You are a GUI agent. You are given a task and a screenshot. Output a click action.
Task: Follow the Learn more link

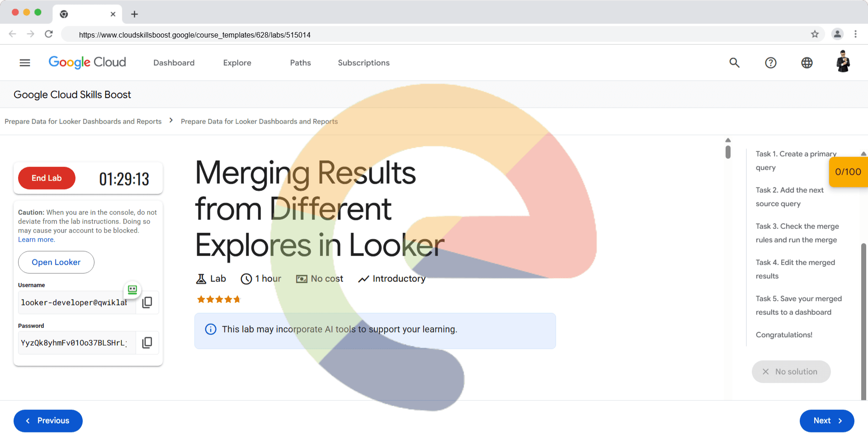point(36,240)
